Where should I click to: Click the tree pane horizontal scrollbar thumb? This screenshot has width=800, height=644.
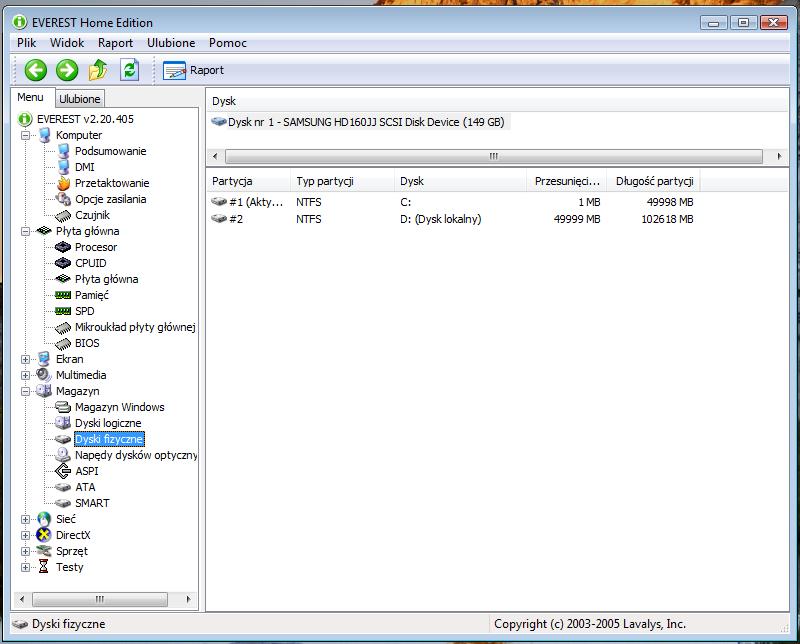[99, 599]
